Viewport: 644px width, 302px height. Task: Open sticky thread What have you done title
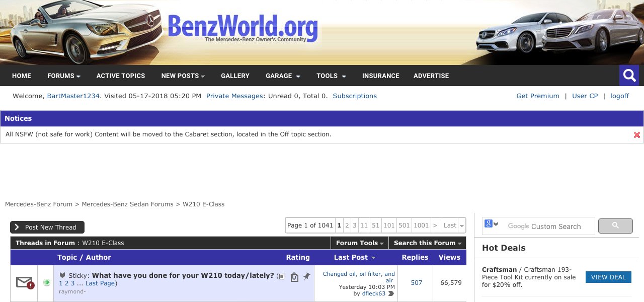pyautogui.click(x=183, y=275)
